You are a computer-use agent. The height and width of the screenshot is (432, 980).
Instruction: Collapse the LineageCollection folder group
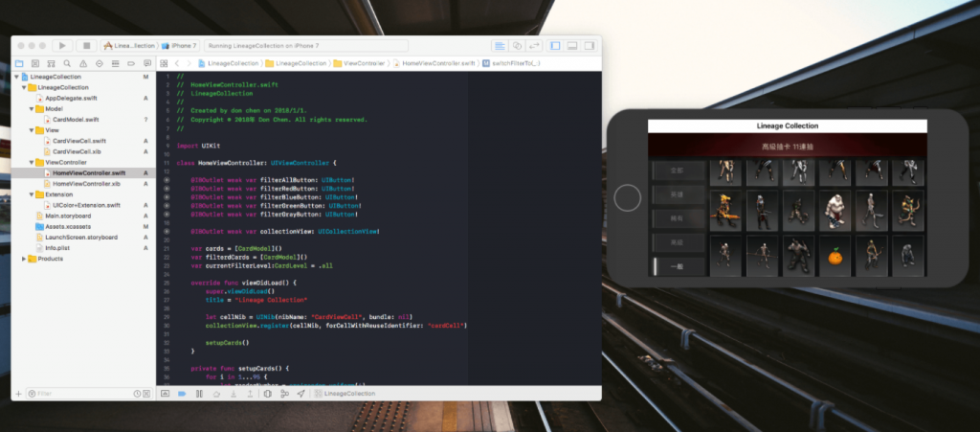coord(24,87)
